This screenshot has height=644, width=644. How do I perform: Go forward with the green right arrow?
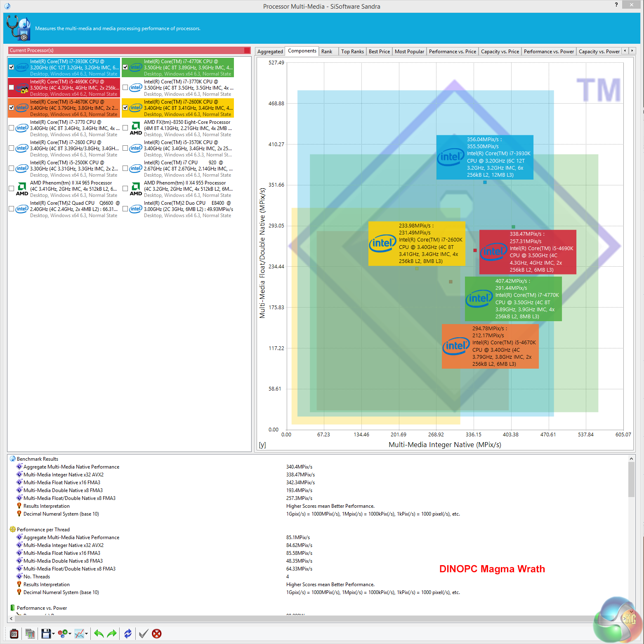click(112, 634)
